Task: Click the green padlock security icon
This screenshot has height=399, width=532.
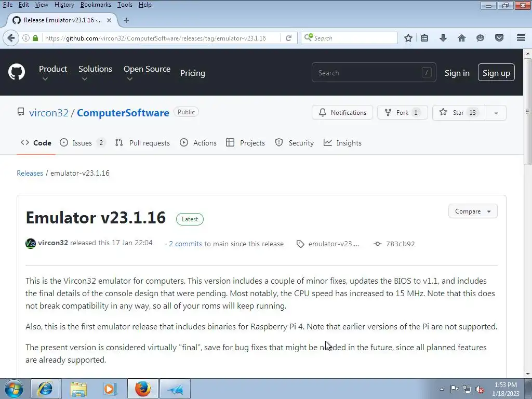Action: (x=35, y=38)
